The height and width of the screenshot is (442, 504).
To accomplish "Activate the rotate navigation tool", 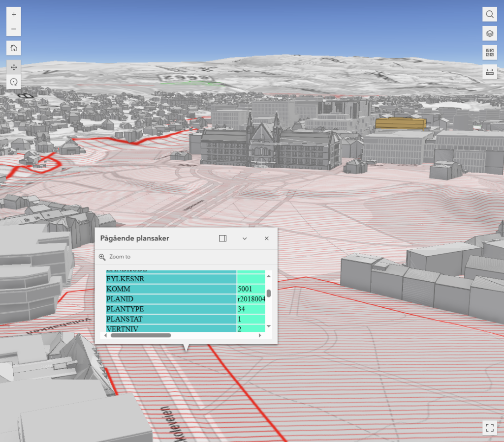I will [14, 82].
